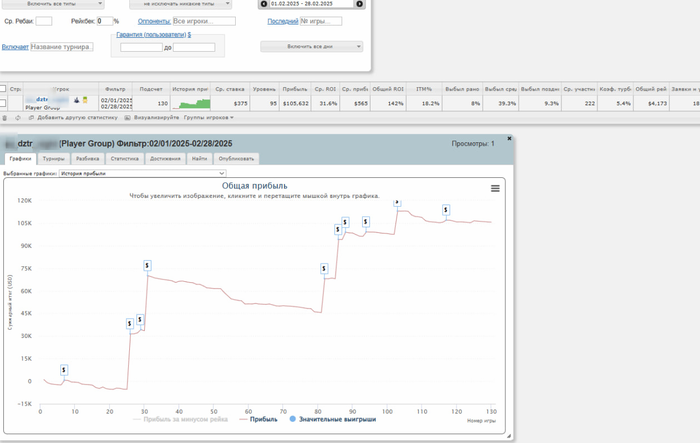Viewport: 700px width, 443px height.
Task: Click the 'Последний' link
Action: coord(283,21)
